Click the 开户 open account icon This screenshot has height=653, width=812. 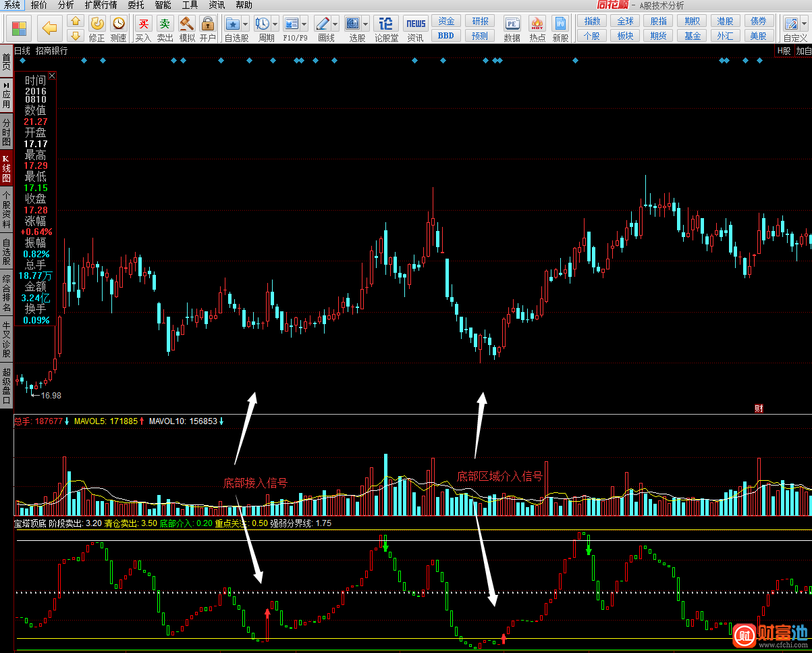click(x=208, y=29)
